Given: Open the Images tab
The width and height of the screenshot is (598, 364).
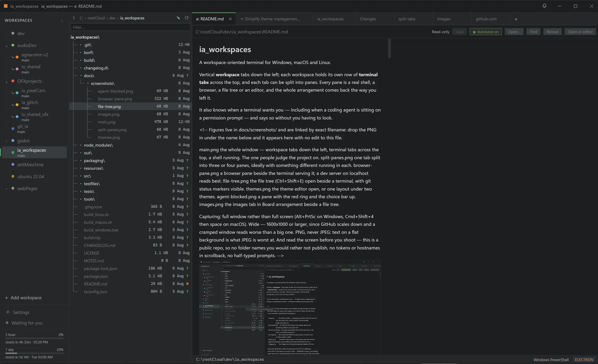Looking at the screenshot, I should (452, 19).
